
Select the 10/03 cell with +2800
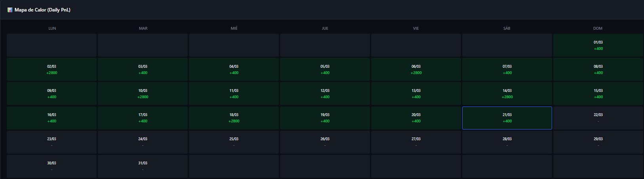pyautogui.click(x=143, y=93)
